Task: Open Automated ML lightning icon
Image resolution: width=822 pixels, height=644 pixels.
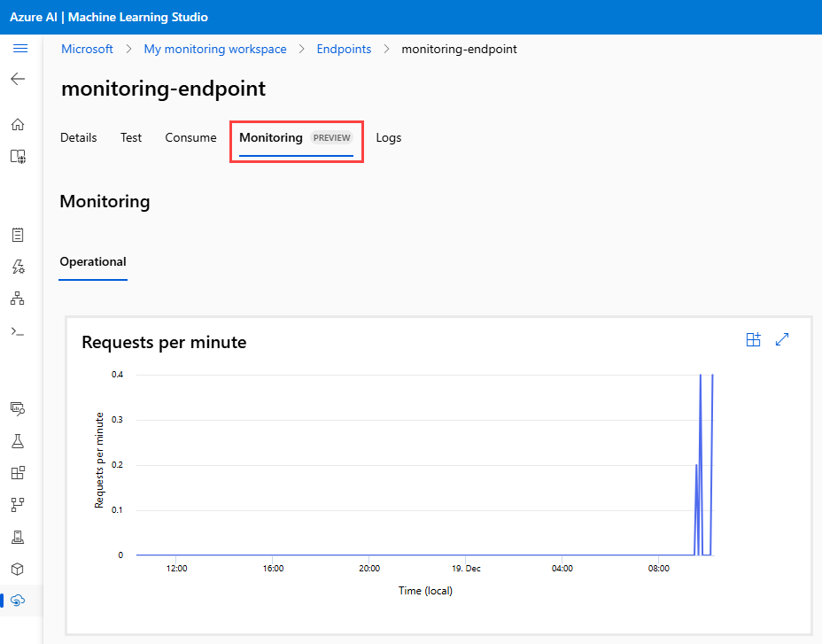Action: point(18,267)
